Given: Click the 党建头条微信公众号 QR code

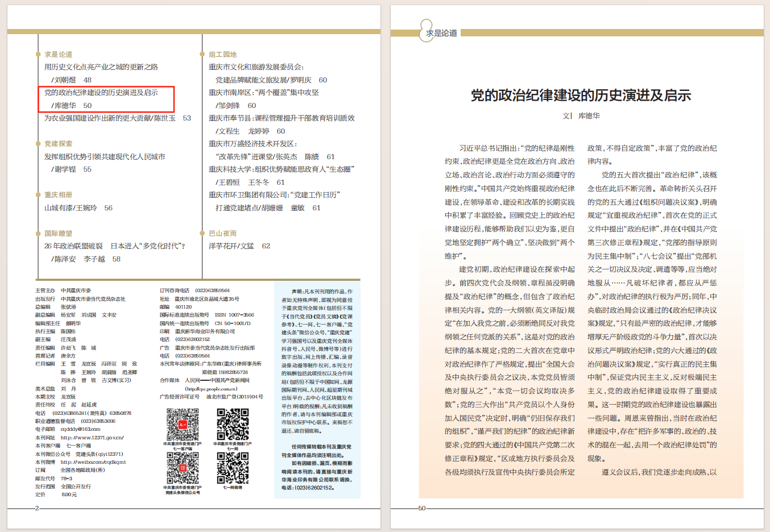Looking at the screenshot, I should point(183,468).
